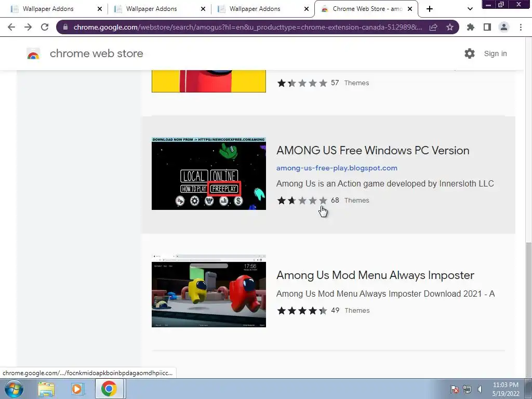Open File Explorer from the taskbar
This screenshot has width=532, height=399.
(46, 389)
